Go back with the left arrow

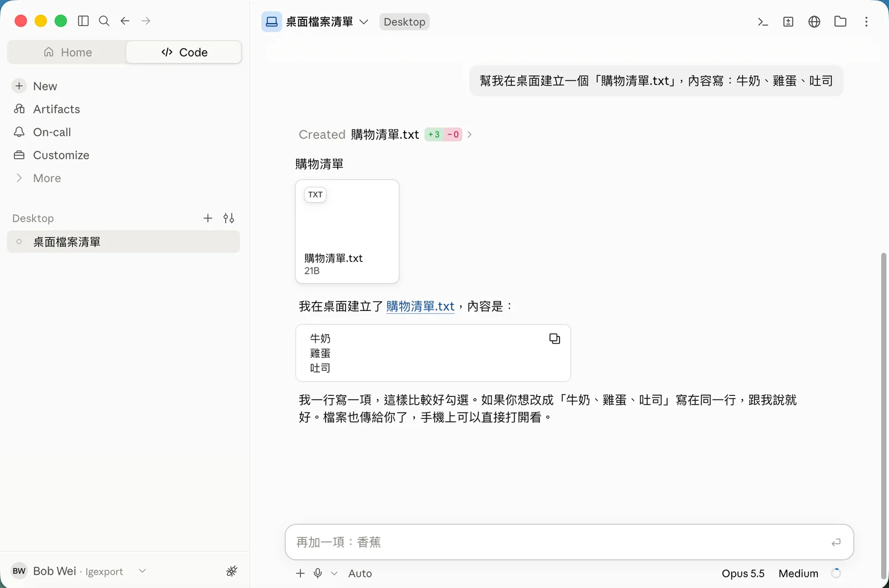[x=125, y=21]
